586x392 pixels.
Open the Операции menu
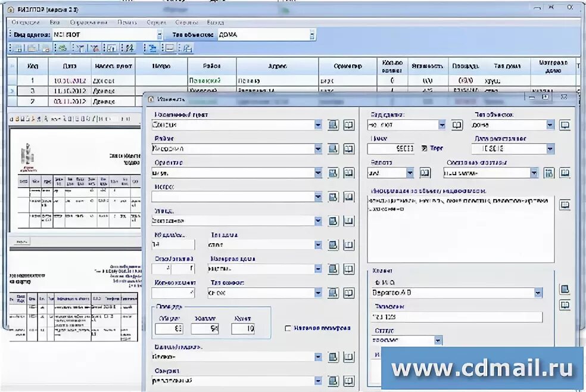pos(26,23)
